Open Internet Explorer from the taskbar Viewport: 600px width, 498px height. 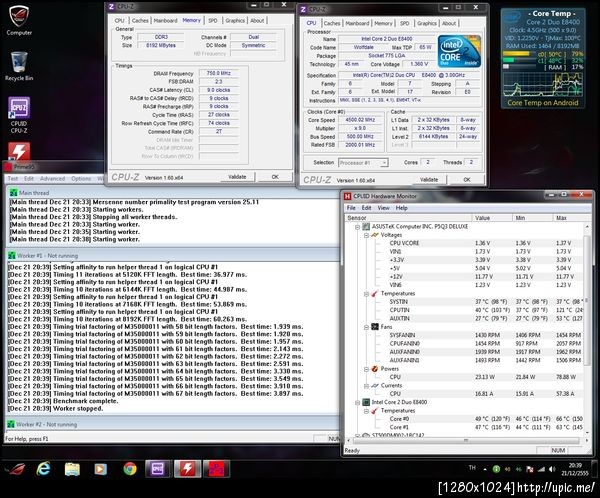coord(43,469)
